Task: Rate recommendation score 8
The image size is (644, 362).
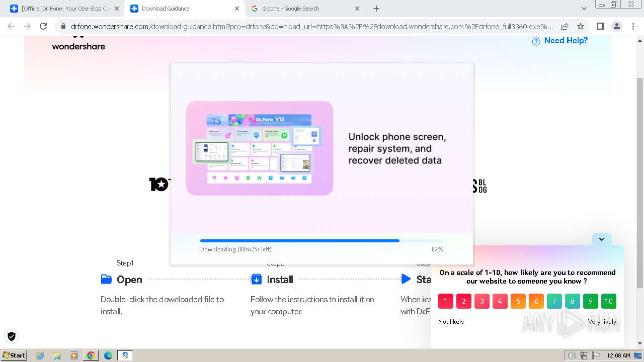Action: pos(573,301)
